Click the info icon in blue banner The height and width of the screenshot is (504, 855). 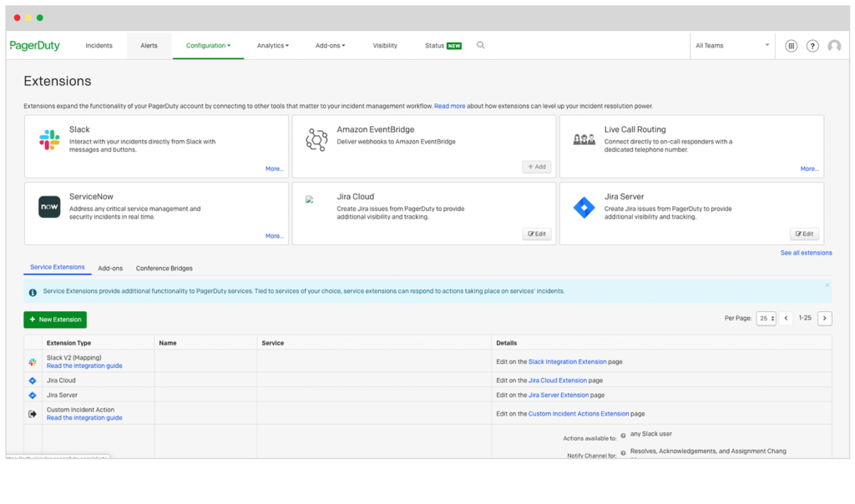[33, 293]
